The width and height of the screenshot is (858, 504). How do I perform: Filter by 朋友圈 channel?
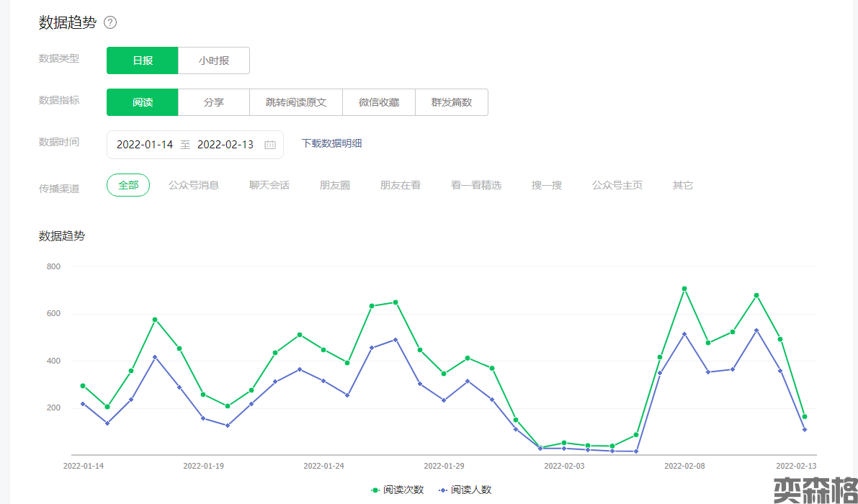coord(335,185)
